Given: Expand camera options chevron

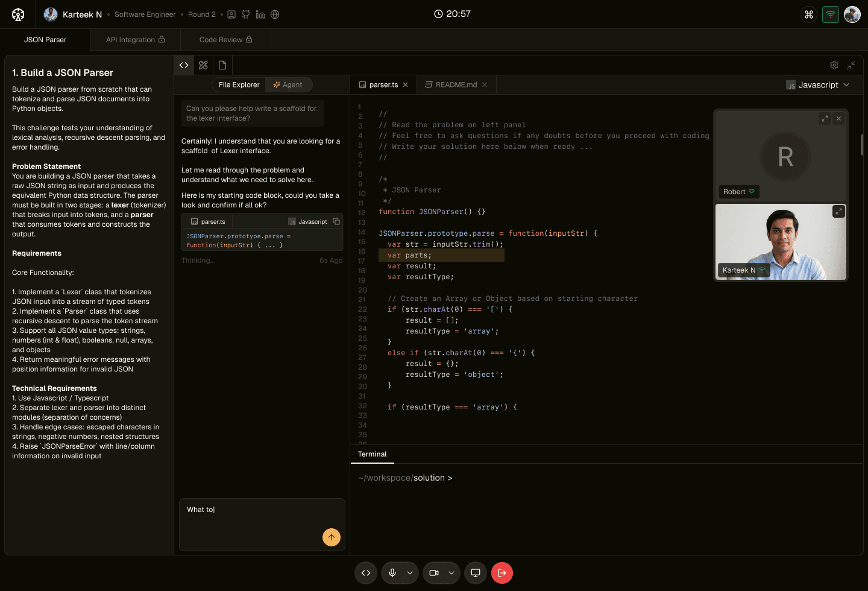Looking at the screenshot, I should coord(451,573).
